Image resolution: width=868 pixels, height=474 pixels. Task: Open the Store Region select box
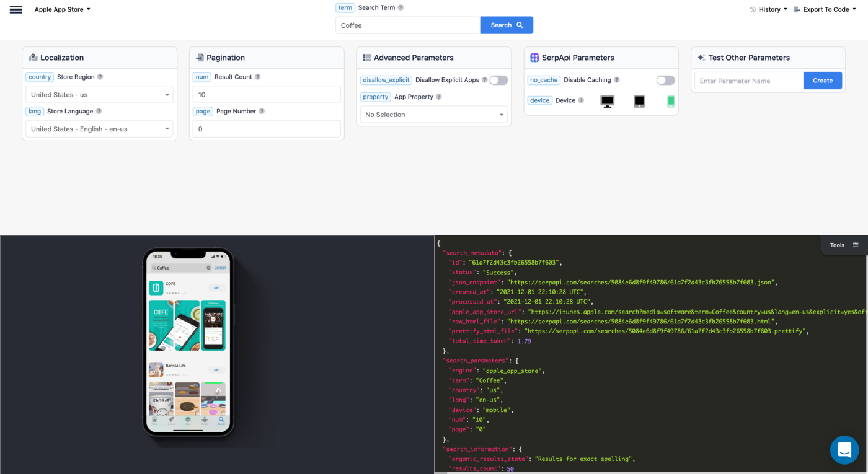(x=99, y=95)
